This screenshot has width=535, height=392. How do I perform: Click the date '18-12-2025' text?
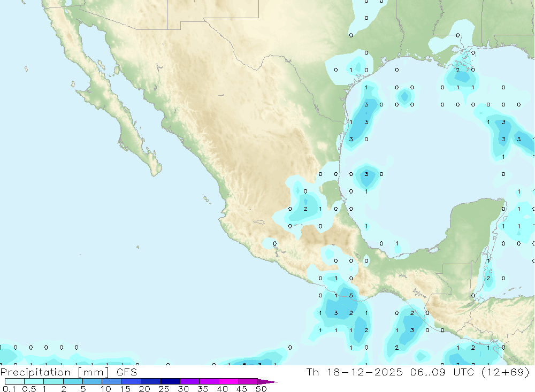coord(365,372)
